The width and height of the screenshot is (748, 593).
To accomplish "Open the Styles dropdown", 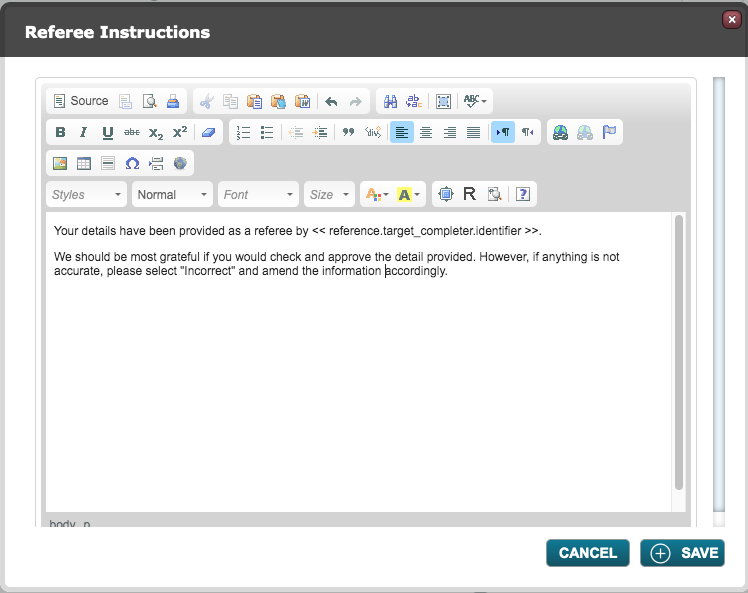I will pos(86,195).
